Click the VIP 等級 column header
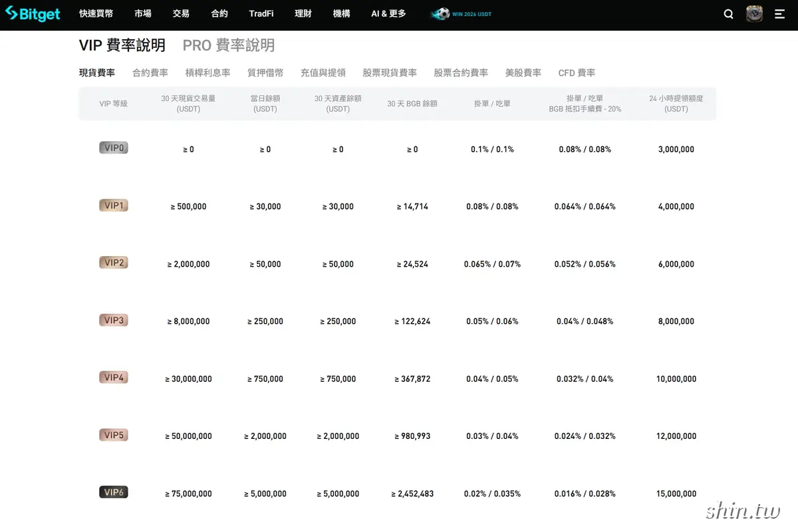The width and height of the screenshot is (798, 532). [114, 104]
